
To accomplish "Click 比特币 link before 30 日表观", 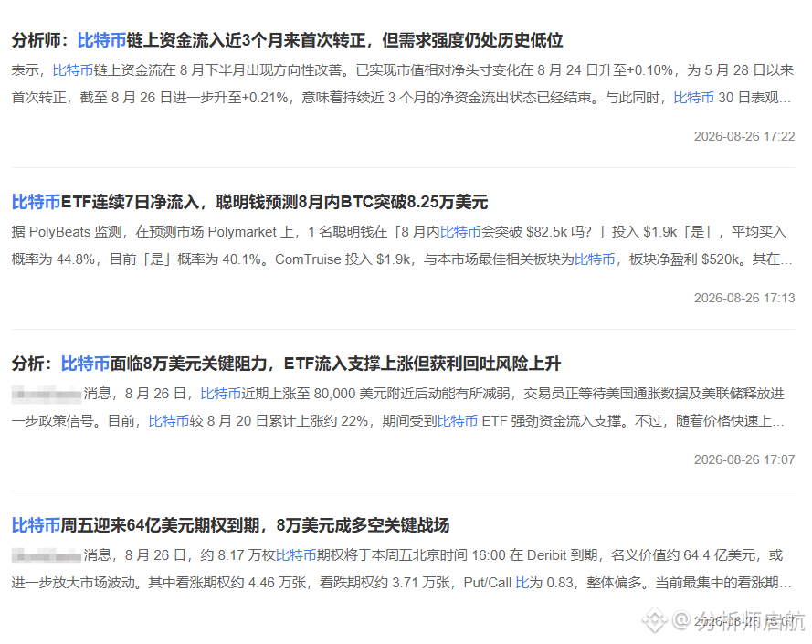I will pos(694,97).
